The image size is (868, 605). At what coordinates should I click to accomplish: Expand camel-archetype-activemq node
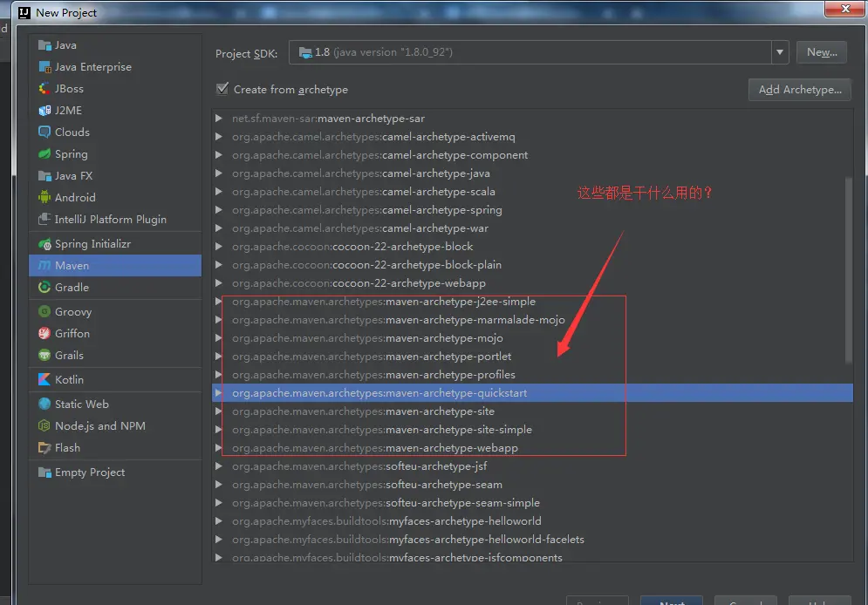(219, 137)
